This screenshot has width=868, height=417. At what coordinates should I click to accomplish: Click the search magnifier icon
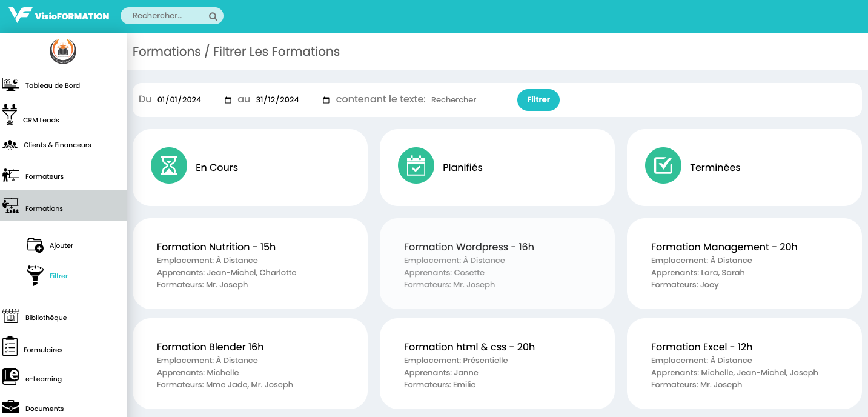[213, 16]
